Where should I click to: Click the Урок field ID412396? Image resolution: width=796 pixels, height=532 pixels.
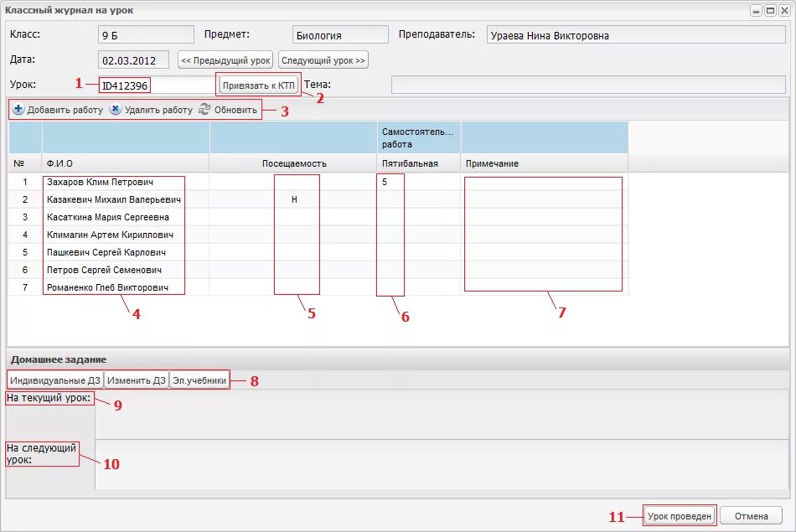pos(158,85)
